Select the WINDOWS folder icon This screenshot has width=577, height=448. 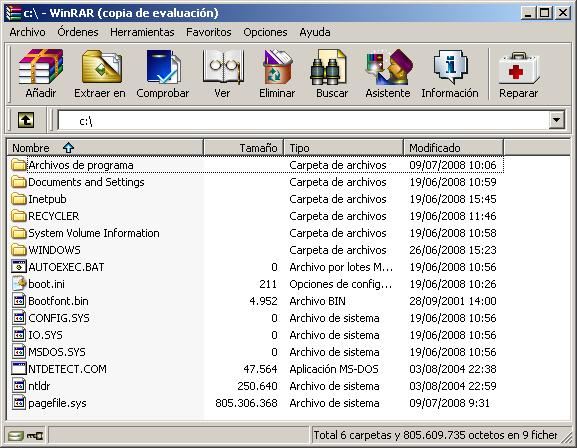click(18, 250)
